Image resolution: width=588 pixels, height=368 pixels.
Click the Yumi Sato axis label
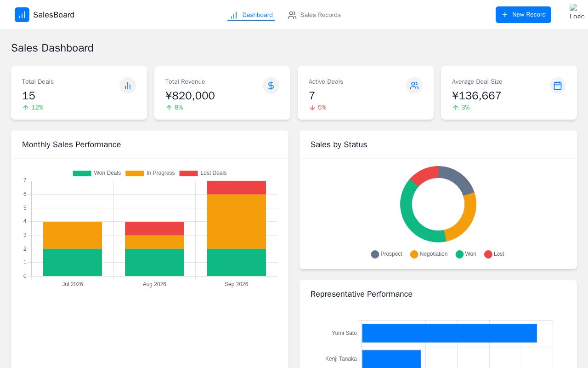pyautogui.click(x=344, y=333)
